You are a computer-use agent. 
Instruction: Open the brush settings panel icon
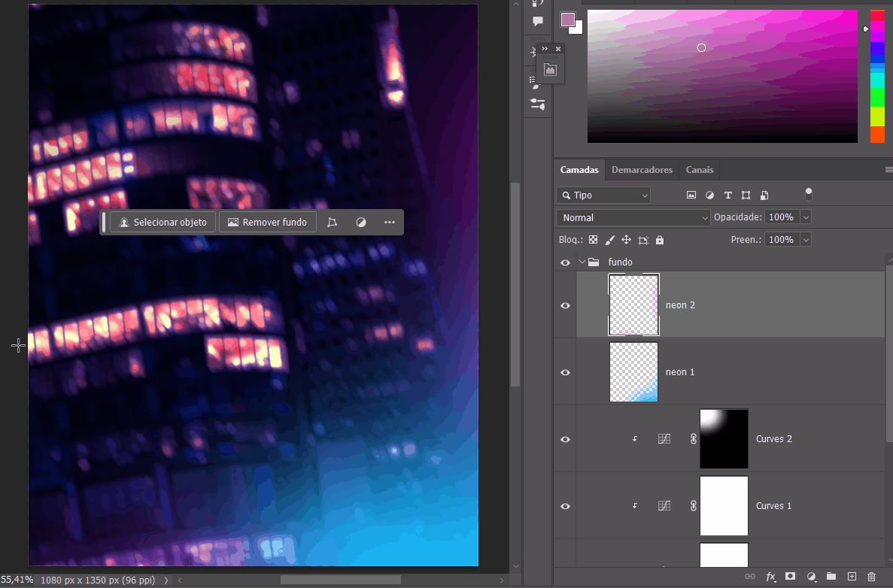[538, 105]
